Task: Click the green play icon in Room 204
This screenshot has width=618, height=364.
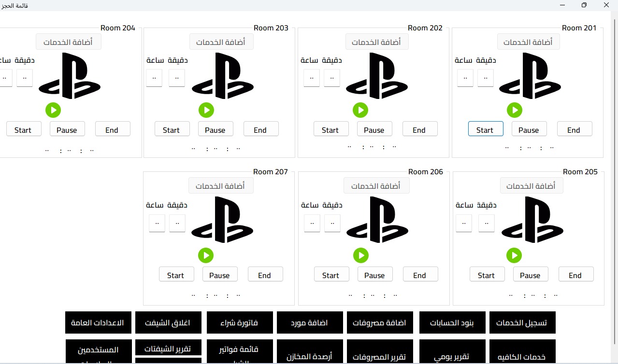Action: [53, 110]
